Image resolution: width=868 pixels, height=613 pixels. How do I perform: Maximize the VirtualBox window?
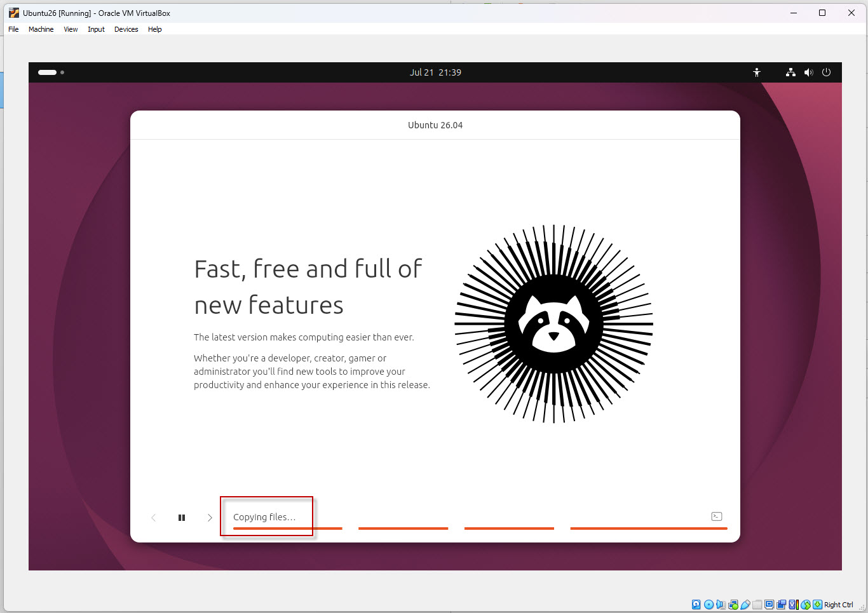[x=822, y=13]
